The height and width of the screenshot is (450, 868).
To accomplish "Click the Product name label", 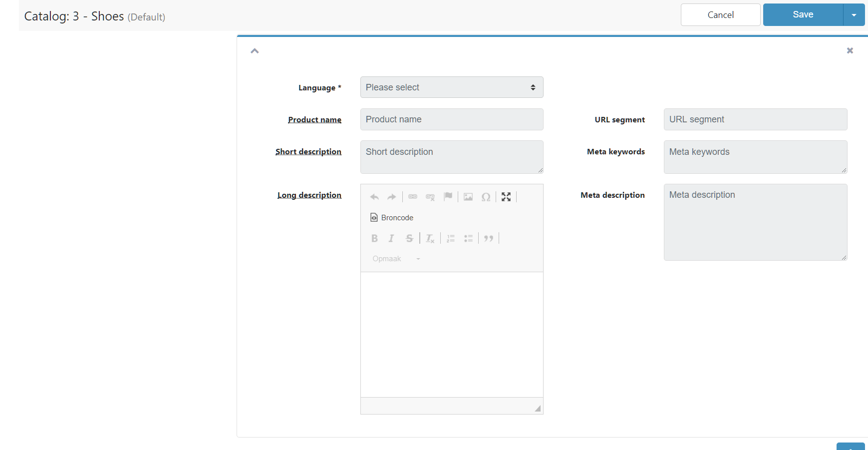I will click(x=314, y=120).
